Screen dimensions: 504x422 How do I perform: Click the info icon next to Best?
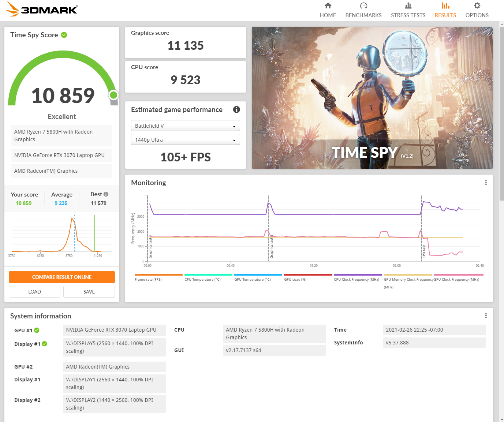(106, 194)
